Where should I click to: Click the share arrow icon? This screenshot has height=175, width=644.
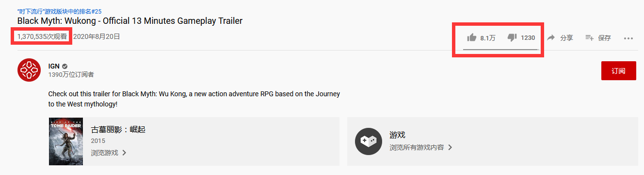[x=551, y=37]
